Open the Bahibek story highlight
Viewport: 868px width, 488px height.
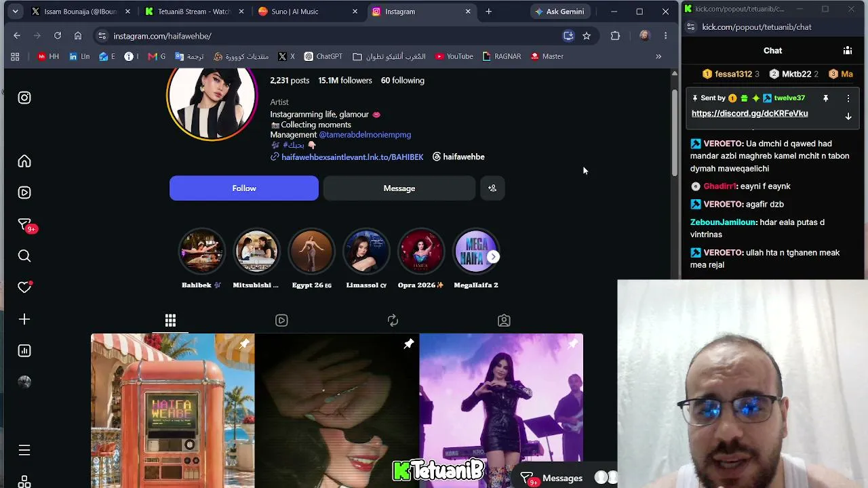pyautogui.click(x=201, y=251)
